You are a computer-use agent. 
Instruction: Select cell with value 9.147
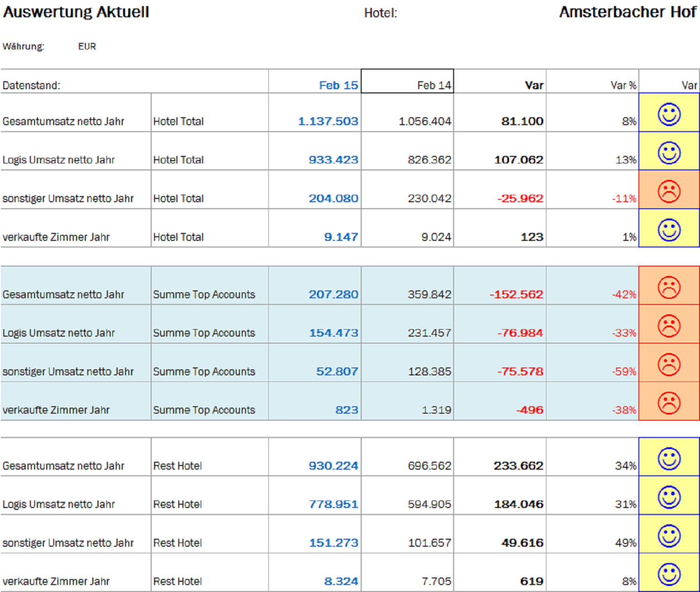point(315,228)
